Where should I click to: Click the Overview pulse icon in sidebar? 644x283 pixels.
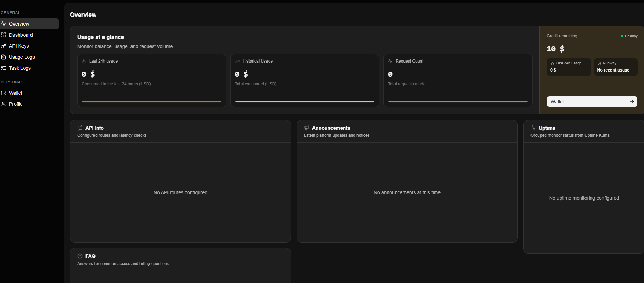(3, 24)
